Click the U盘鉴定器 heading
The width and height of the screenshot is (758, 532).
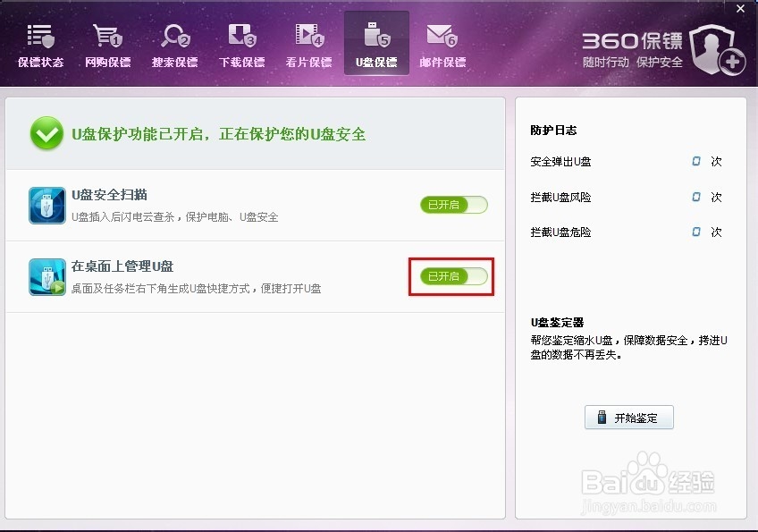(558, 323)
